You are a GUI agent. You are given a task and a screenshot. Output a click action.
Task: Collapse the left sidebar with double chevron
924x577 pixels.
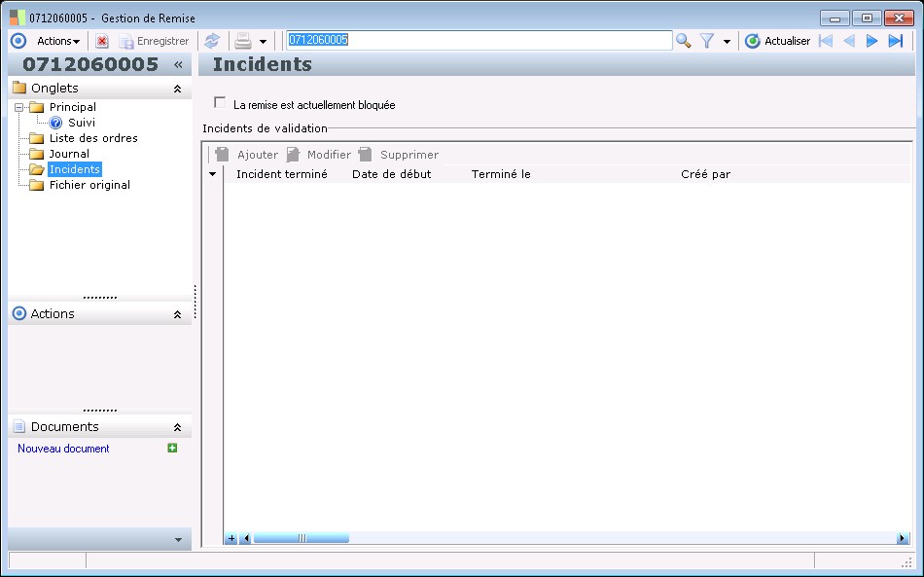(x=178, y=64)
